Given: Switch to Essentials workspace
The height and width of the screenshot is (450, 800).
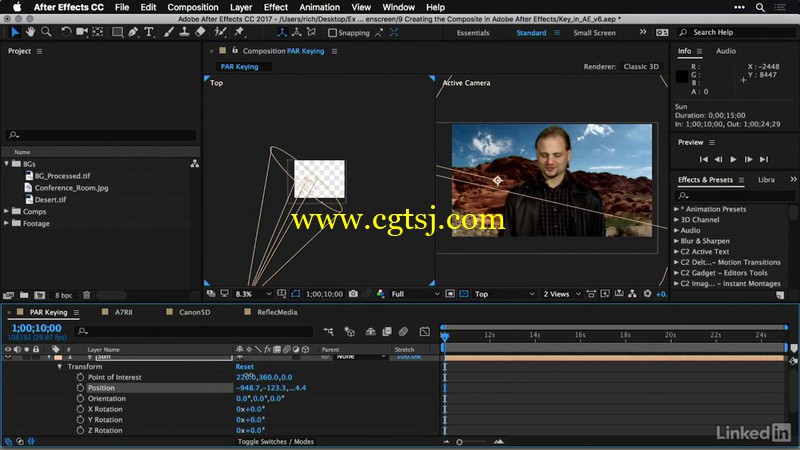Looking at the screenshot, I should coord(473,33).
